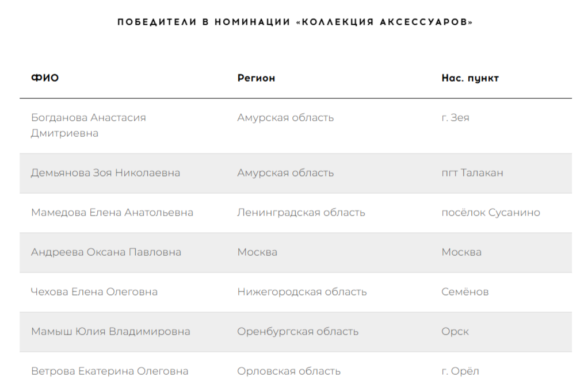This screenshot has width=588, height=384.
Task: Click the Нижегородская область region cell
Action: click(x=302, y=292)
